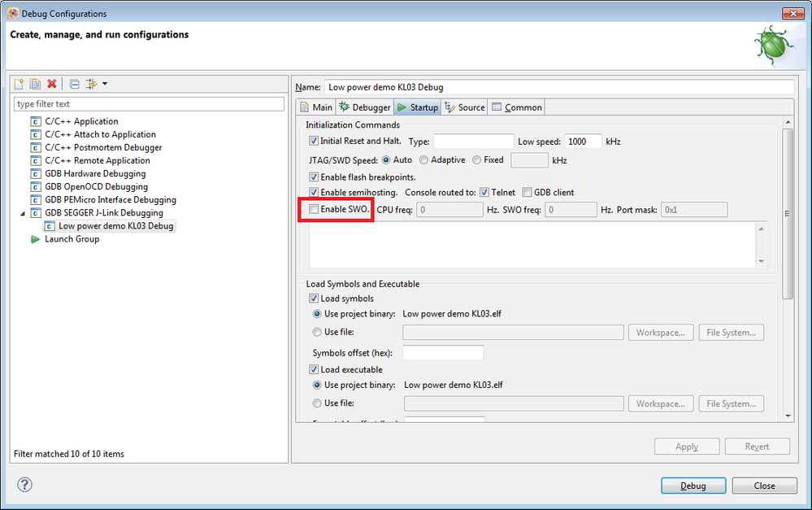Click the Debug button

[693, 485]
